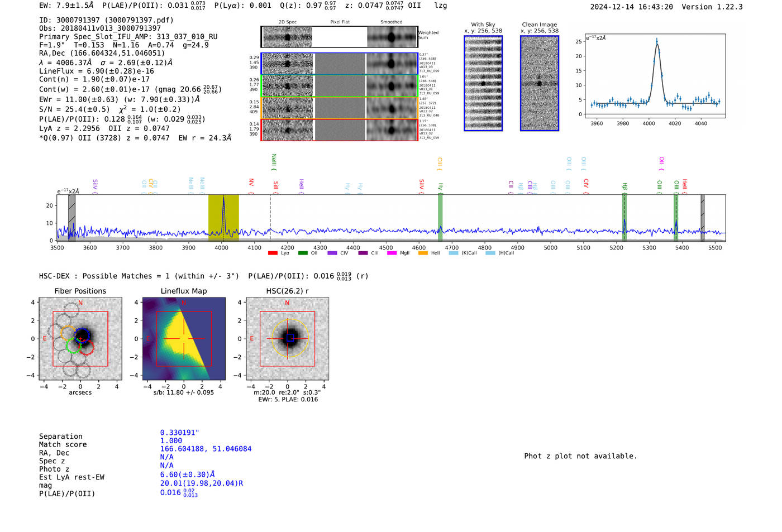782x532 pixels.
Task: Click the green NeIII line label
Action: pos(274,162)
